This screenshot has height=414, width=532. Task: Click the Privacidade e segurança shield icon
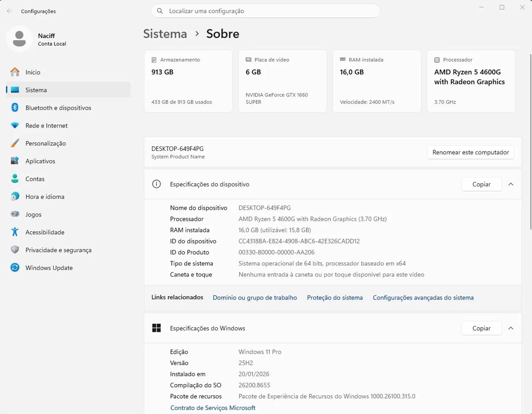coord(15,250)
